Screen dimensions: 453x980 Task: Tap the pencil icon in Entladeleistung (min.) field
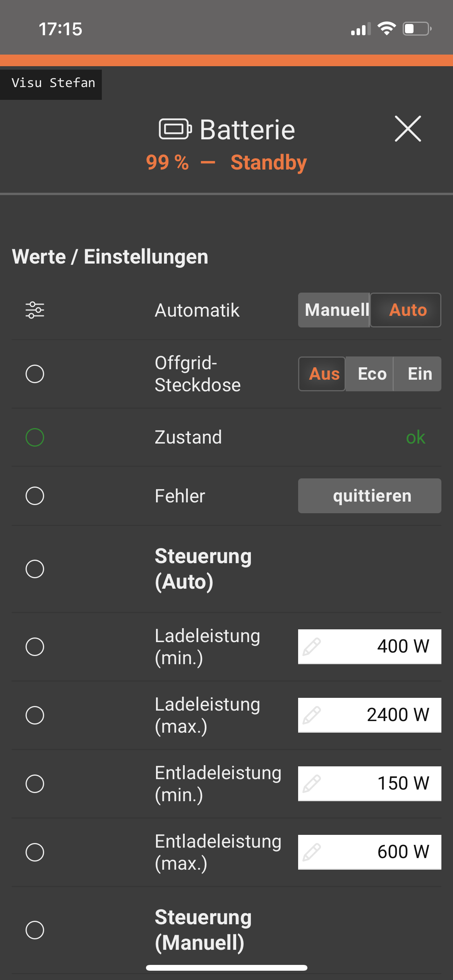pyautogui.click(x=312, y=784)
